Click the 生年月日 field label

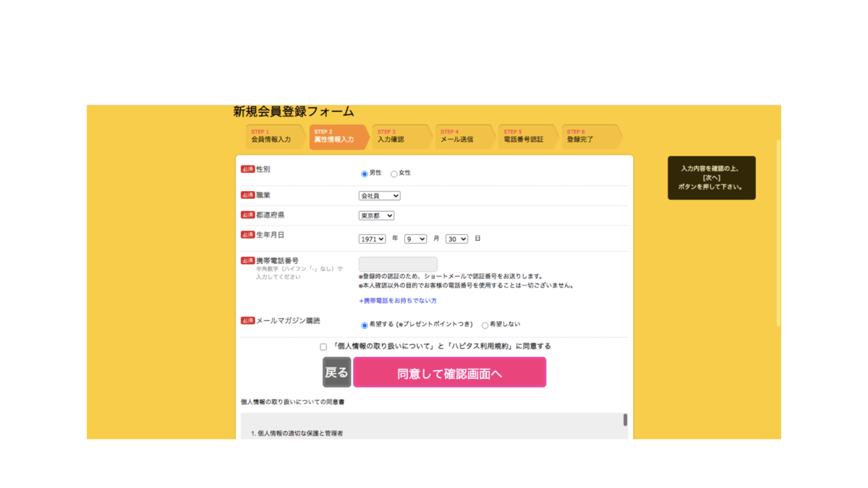[271, 235]
